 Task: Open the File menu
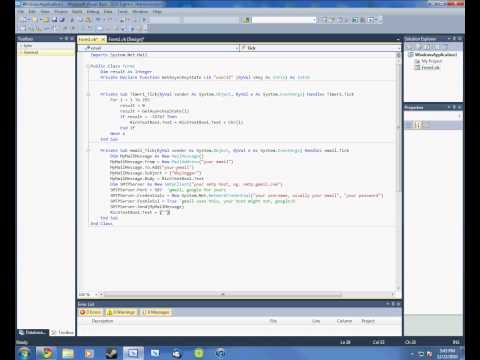[21, 12]
